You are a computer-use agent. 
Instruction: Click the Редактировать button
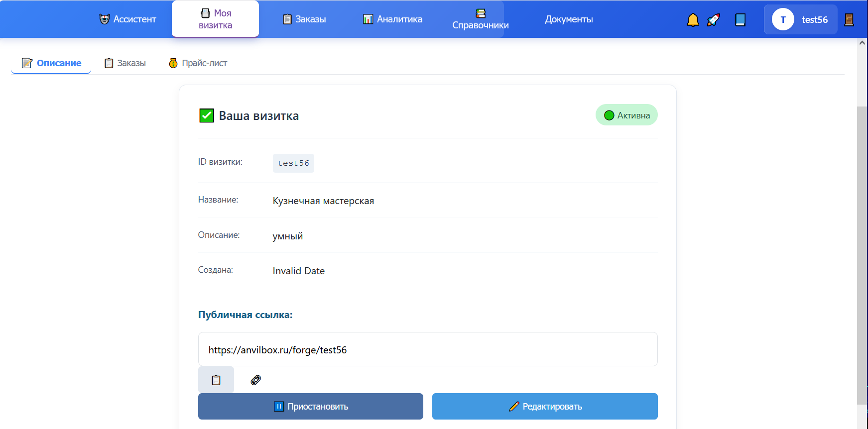(545, 406)
